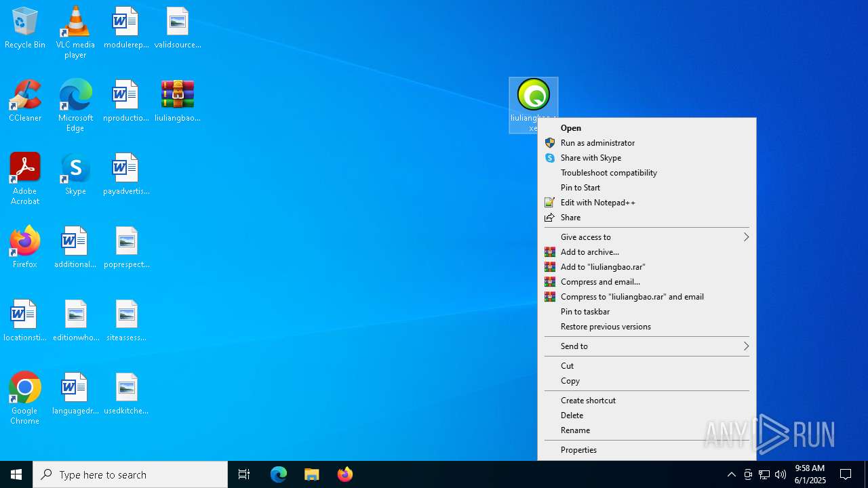
Task: Open the Windows Start menu
Action: [x=16, y=474]
